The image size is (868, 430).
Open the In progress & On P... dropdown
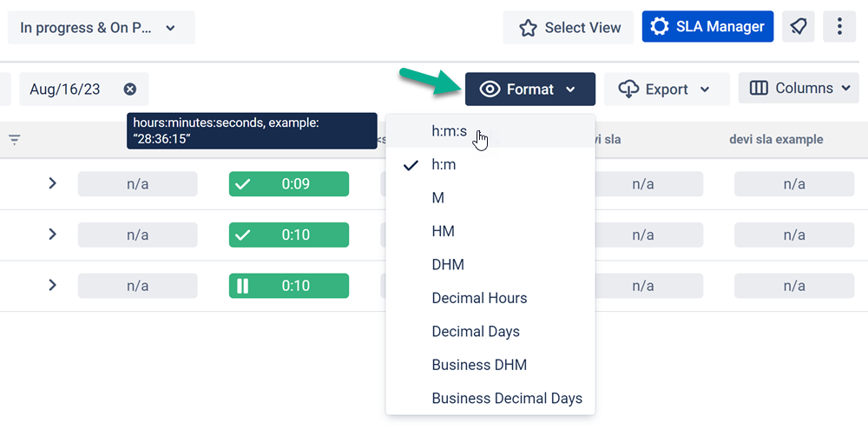99,28
